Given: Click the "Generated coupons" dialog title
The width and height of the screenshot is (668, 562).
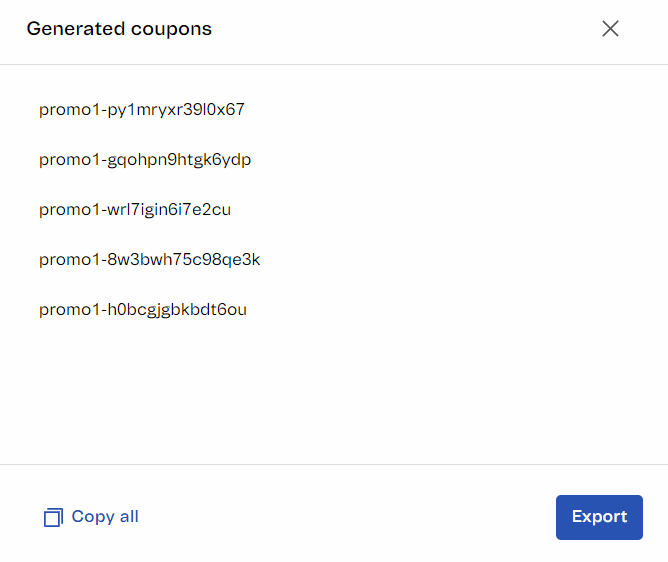Looking at the screenshot, I should click(119, 29).
